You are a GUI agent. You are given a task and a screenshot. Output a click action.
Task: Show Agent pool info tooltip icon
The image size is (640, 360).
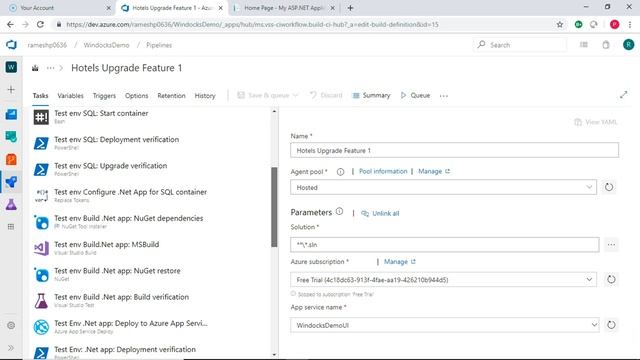tap(340, 172)
